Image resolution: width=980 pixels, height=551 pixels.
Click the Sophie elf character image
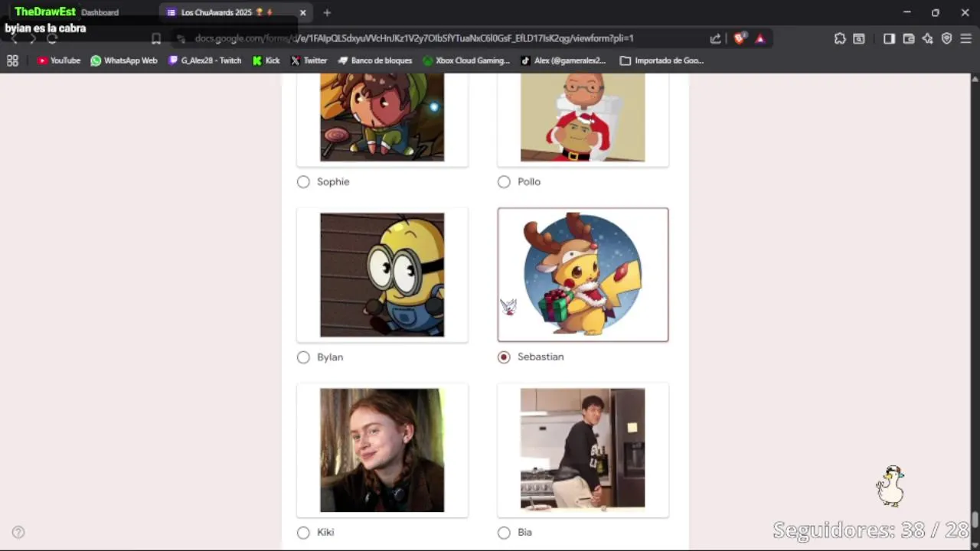point(382,118)
